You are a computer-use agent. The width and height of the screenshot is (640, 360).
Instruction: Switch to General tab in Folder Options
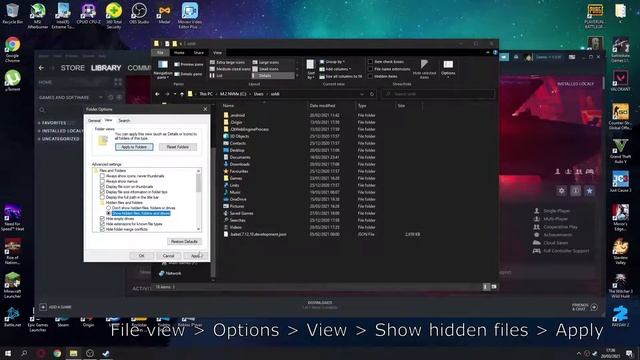point(94,121)
